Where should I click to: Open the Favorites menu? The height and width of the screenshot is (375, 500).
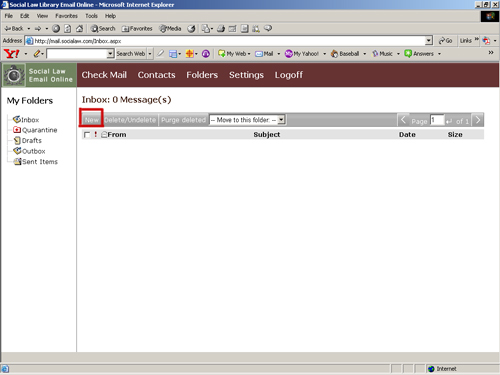coord(66,16)
